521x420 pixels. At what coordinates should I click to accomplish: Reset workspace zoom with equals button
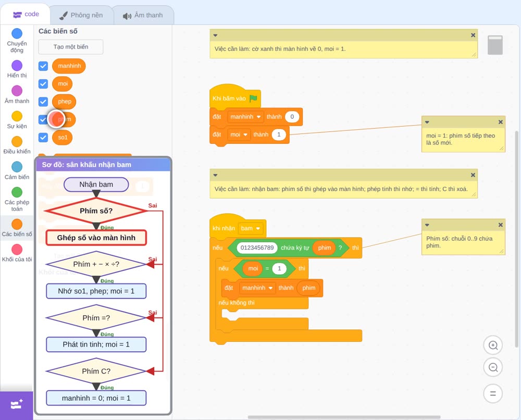[493, 394]
